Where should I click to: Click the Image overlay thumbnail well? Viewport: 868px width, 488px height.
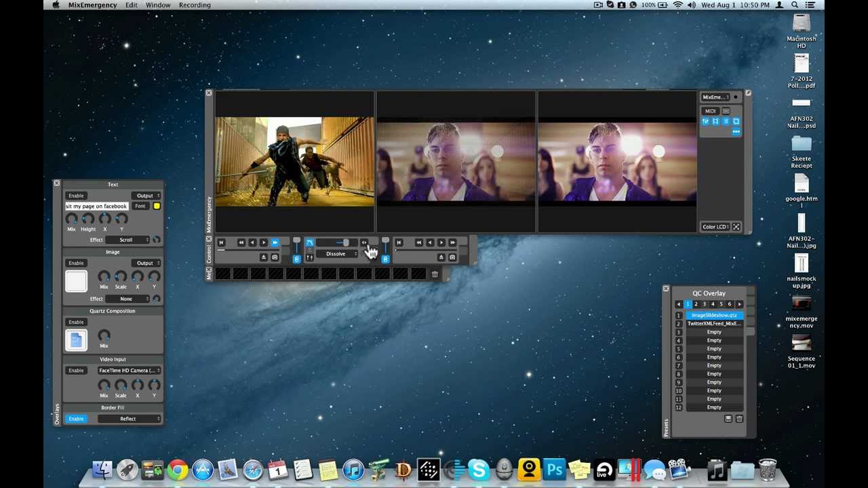tap(76, 281)
